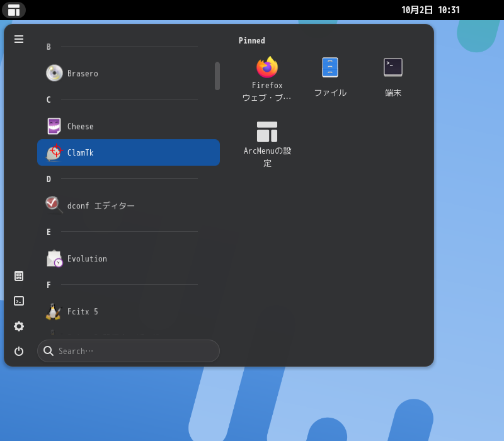Image resolution: width=504 pixels, height=441 pixels.
Task: Open dconf エディター
Action: [129, 206]
